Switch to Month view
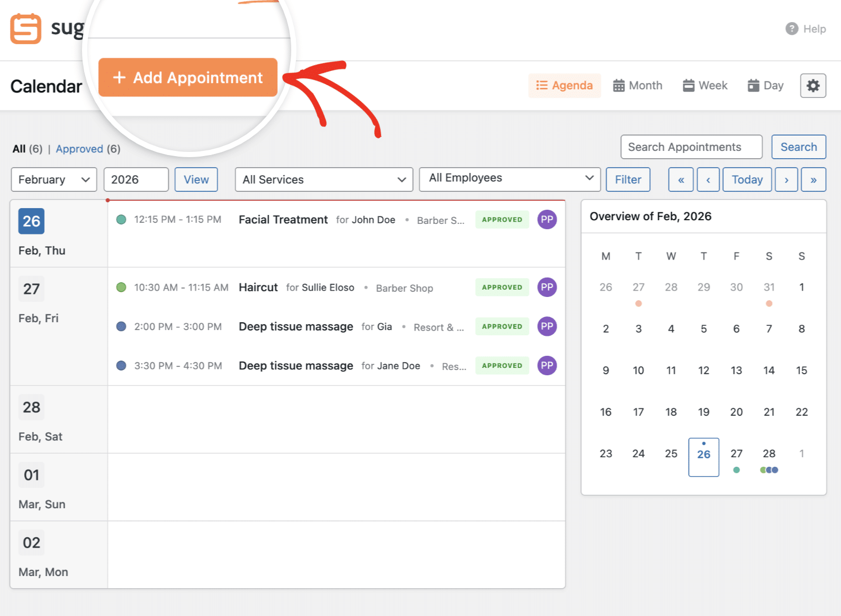The width and height of the screenshot is (841, 616). pos(638,85)
